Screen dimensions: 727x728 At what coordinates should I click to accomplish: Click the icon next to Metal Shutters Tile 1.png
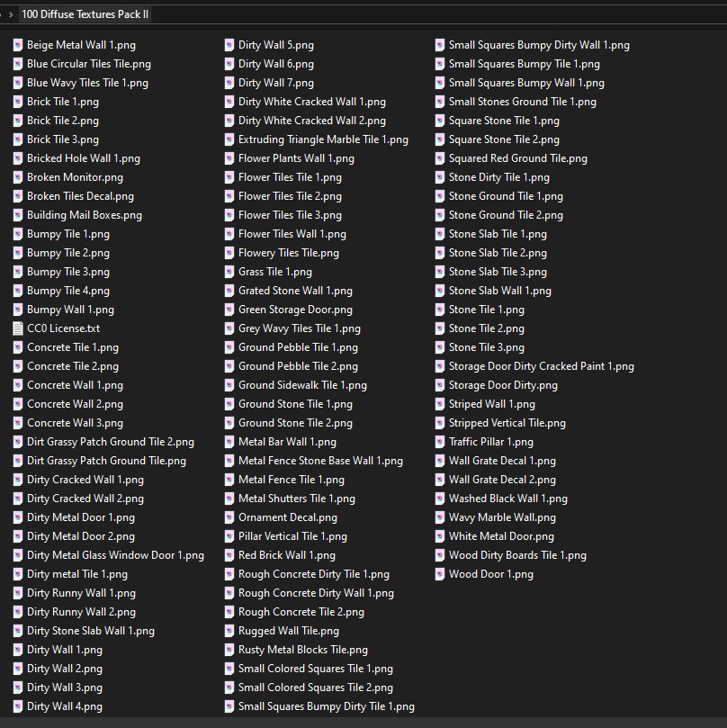229,499
